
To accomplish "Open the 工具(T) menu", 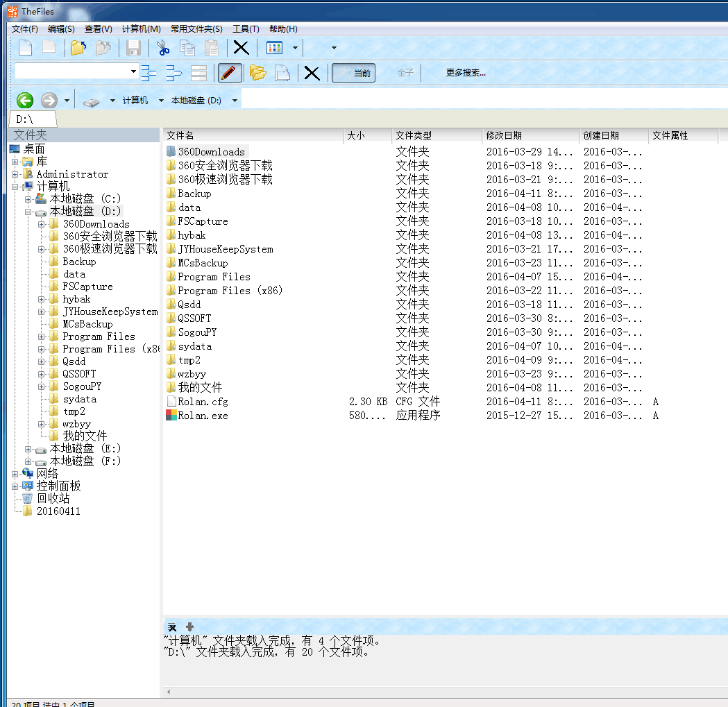I will coord(246,29).
